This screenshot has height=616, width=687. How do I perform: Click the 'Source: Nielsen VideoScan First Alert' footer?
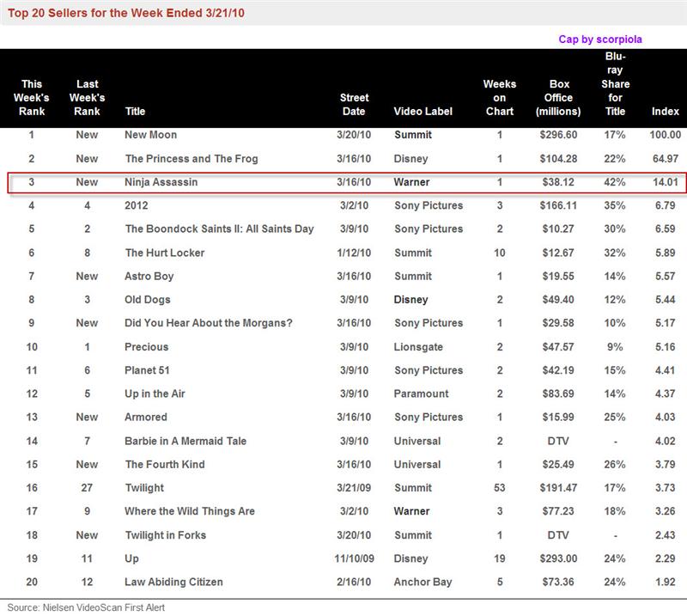point(86,607)
